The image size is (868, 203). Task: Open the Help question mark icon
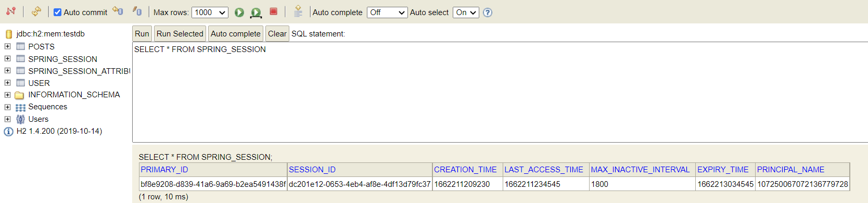tap(488, 12)
